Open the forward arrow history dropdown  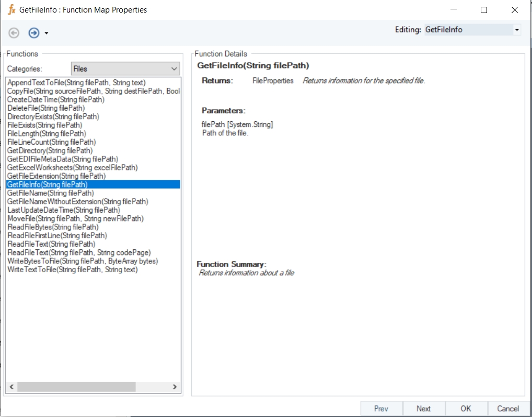47,33
